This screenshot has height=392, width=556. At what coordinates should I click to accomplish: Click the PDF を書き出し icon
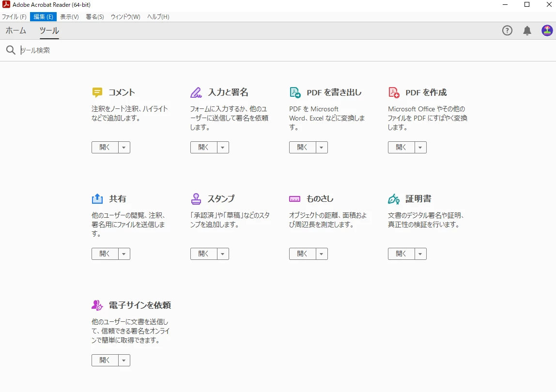pos(295,92)
